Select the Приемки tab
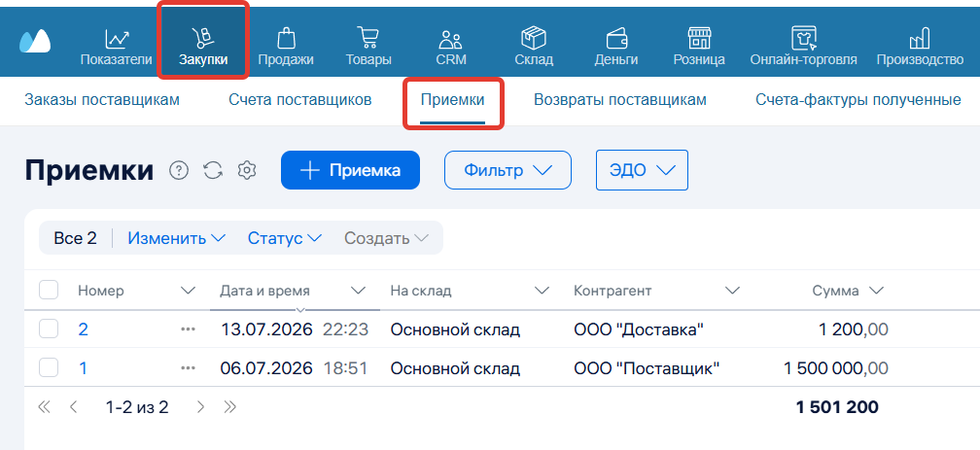The height and width of the screenshot is (450, 980). click(x=452, y=100)
